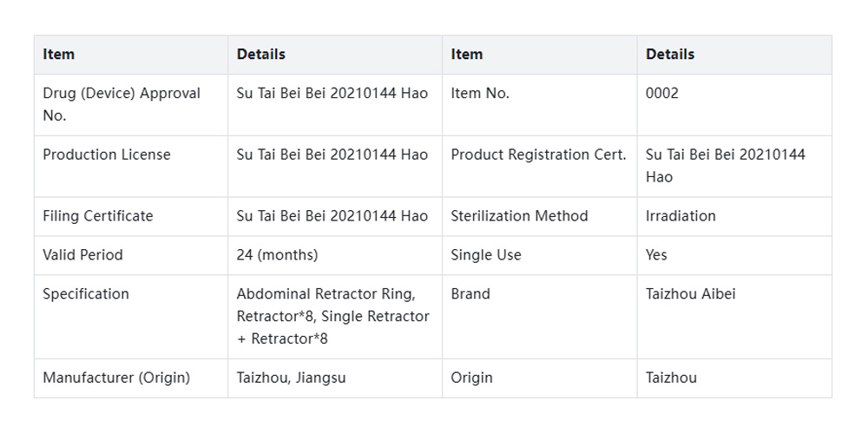The image size is (868, 434).
Task: Click the "Valid Period" label
Action: [82, 255]
